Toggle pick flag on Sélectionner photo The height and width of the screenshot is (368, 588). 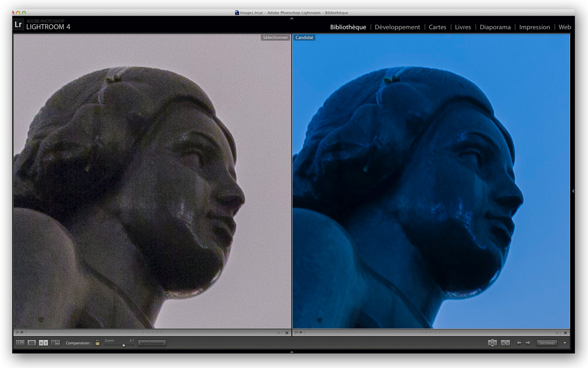[x=17, y=332]
